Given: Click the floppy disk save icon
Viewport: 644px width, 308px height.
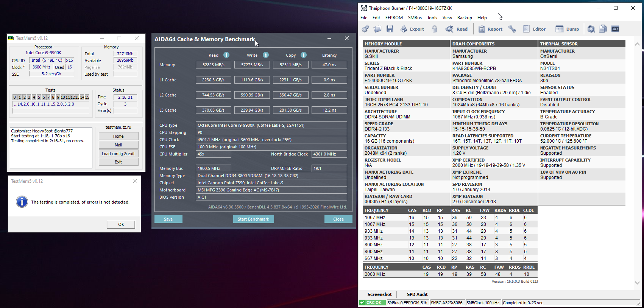Looking at the screenshot, I should 390,29.
